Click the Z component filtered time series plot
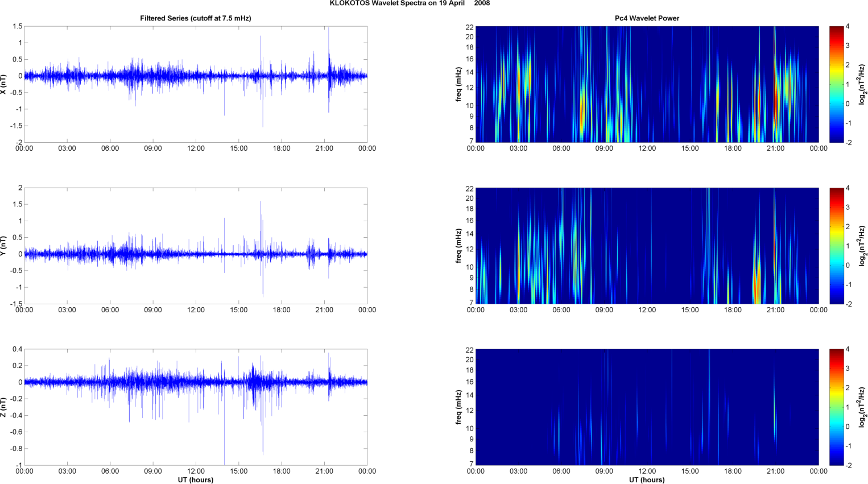 196,407
